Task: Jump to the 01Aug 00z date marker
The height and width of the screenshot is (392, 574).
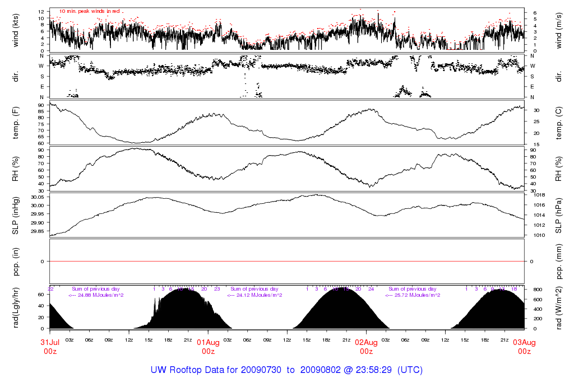Action: tap(208, 347)
